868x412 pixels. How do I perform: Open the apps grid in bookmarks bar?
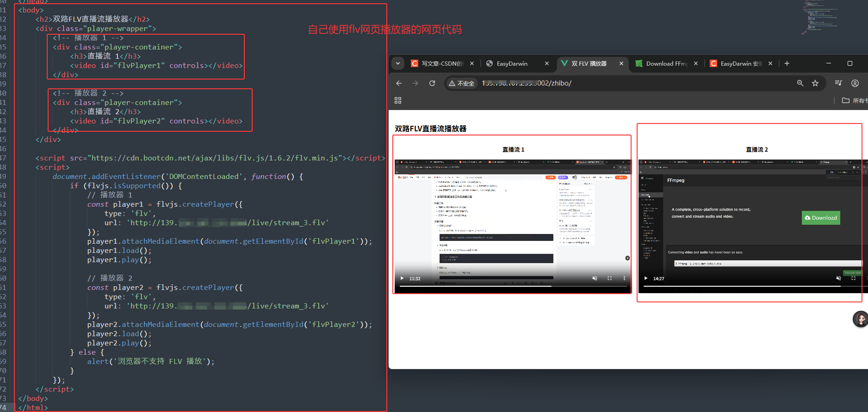[x=398, y=100]
